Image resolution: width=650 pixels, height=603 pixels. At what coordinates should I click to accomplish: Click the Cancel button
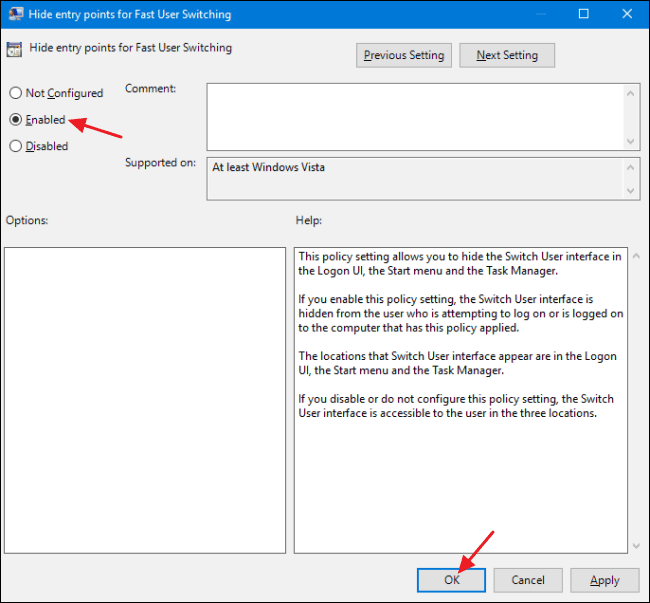528,580
